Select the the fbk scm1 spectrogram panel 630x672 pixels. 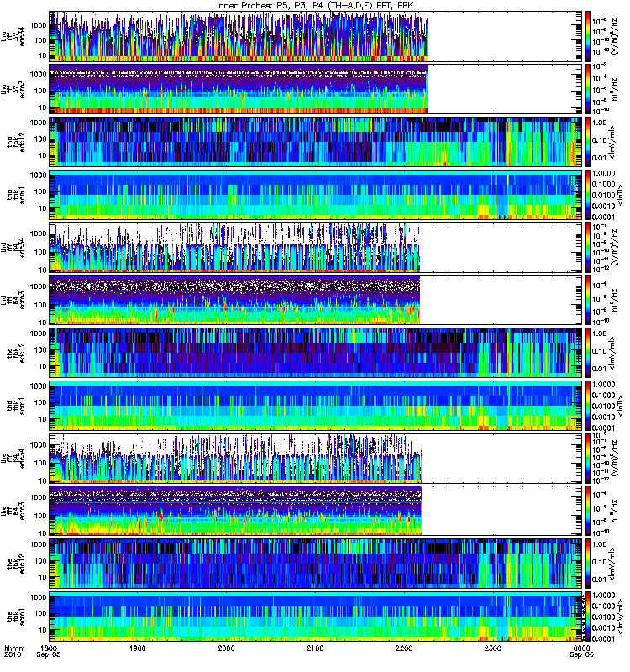click(316, 617)
